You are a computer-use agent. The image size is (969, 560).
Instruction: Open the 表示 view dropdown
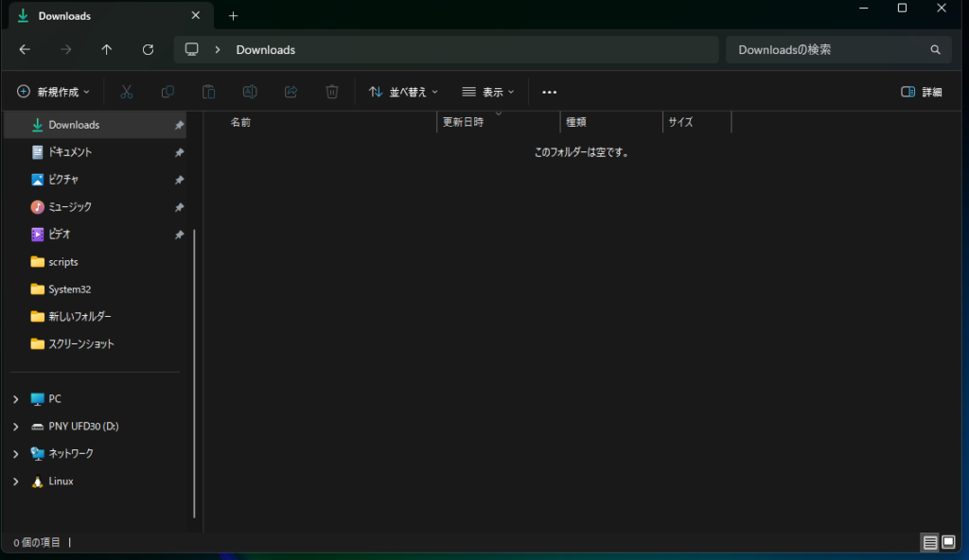pos(487,92)
